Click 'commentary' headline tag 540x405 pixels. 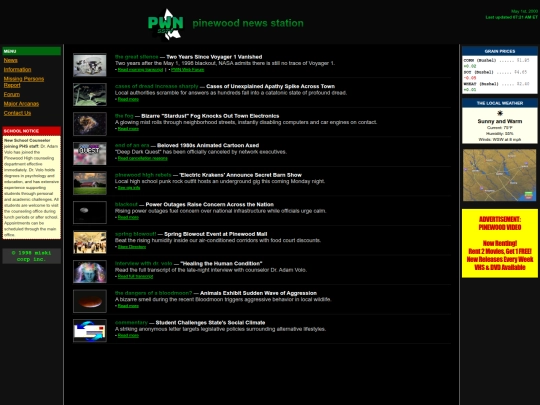click(x=131, y=323)
